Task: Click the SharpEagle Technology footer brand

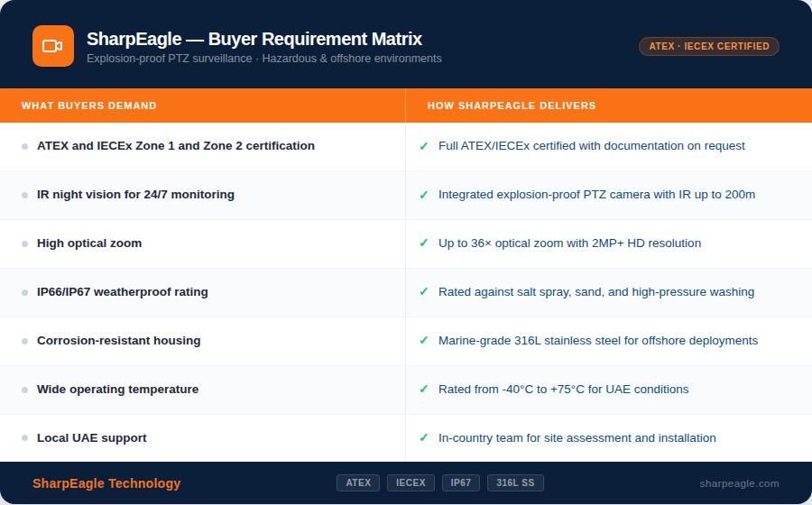Action: click(x=106, y=483)
